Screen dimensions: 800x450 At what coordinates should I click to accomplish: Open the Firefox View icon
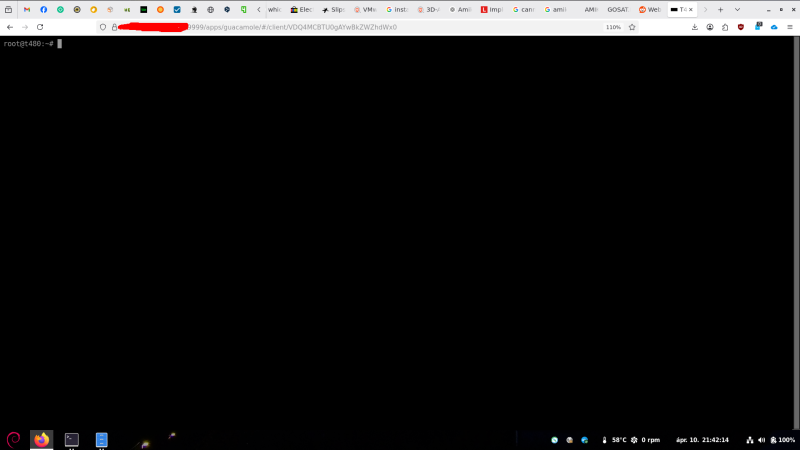(9, 9)
